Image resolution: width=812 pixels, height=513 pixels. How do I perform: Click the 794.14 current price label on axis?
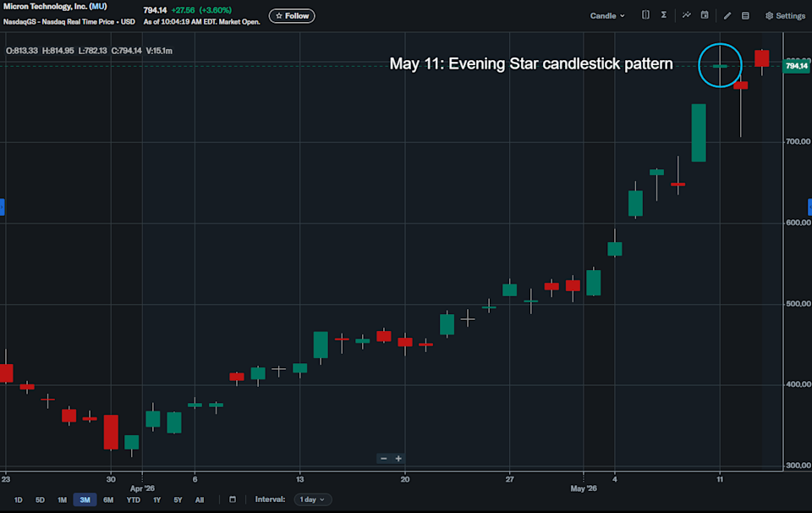pyautogui.click(x=796, y=66)
